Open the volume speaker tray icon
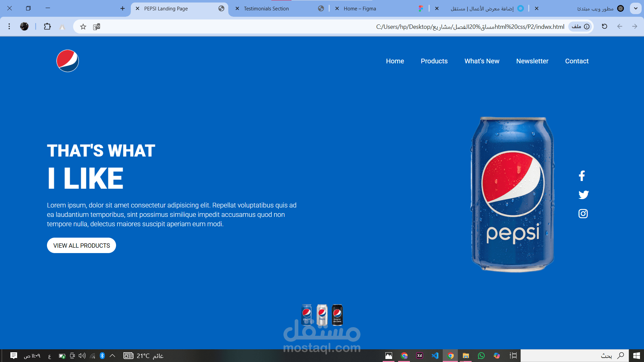This screenshot has width=644, height=362. click(x=82, y=356)
